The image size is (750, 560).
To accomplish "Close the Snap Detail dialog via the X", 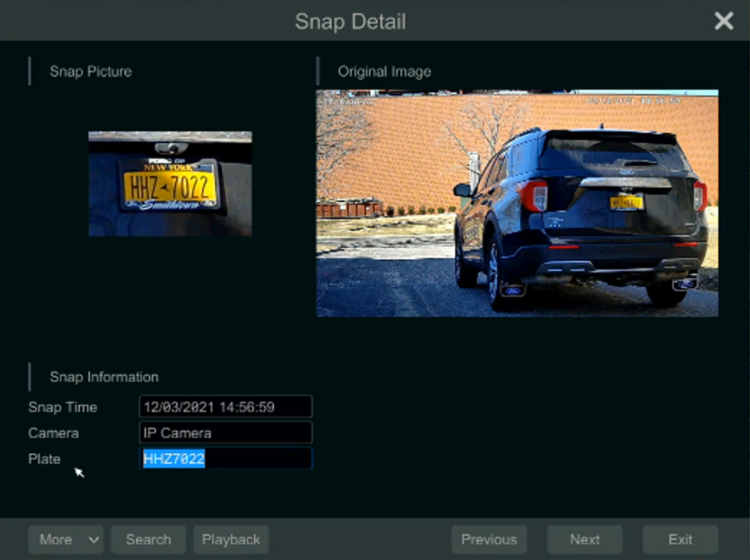I will 724,21.
